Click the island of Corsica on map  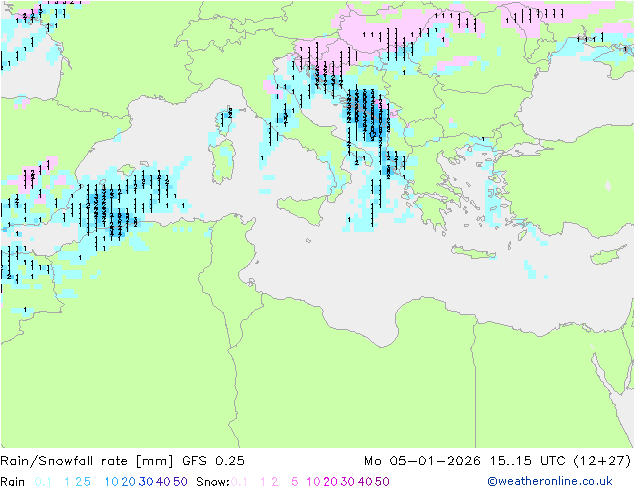[x=225, y=122]
